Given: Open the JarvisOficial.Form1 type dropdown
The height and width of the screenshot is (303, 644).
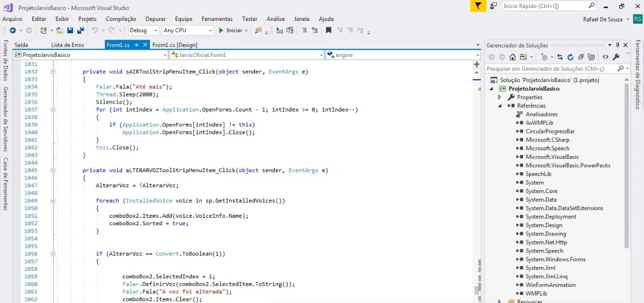Looking at the screenshot, I should [x=246, y=55].
